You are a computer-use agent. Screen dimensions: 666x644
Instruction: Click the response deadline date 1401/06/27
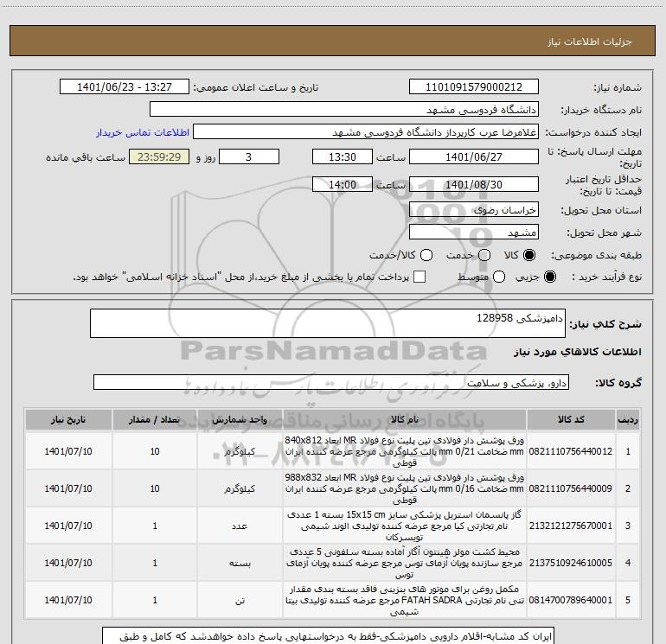click(474, 157)
